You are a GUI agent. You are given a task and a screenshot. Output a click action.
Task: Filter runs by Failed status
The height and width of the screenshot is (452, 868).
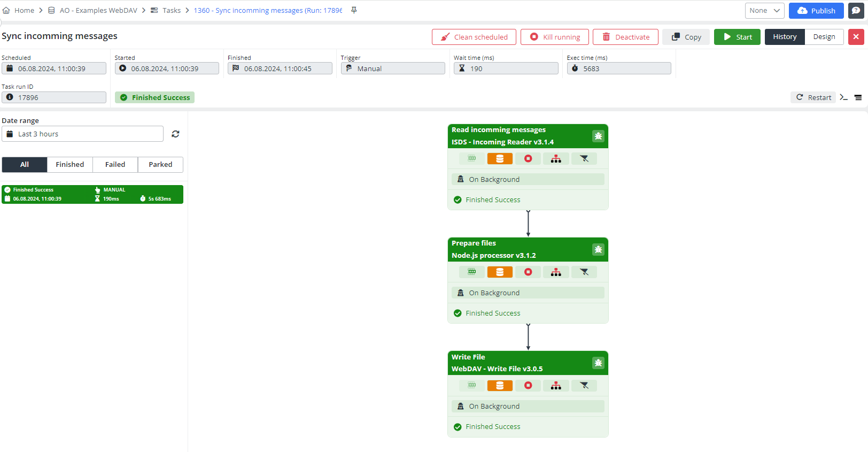pos(115,165)
